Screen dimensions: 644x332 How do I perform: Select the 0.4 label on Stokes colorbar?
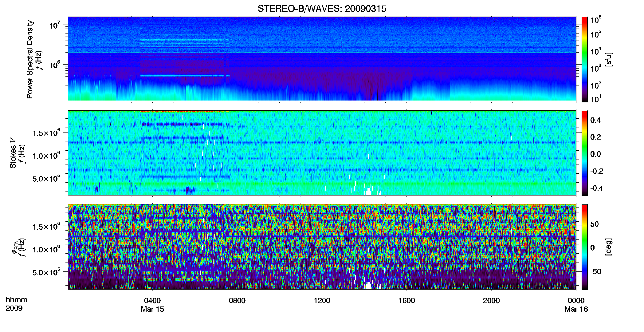point(595,120)
